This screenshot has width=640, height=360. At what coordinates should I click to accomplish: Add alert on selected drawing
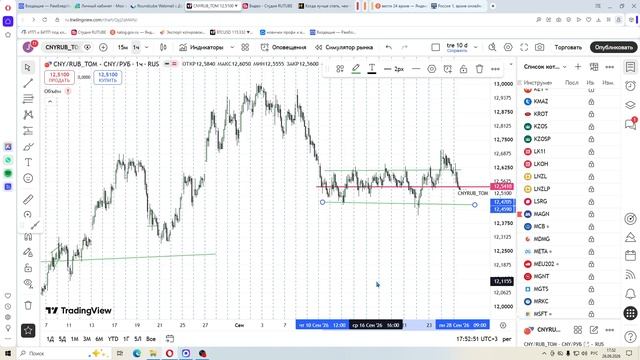pos(447,69)
